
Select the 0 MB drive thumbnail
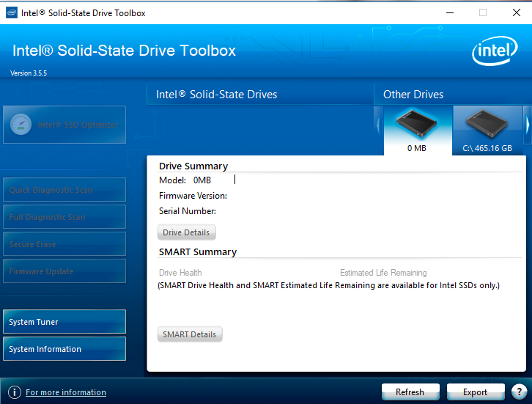(x=418, y=131)
